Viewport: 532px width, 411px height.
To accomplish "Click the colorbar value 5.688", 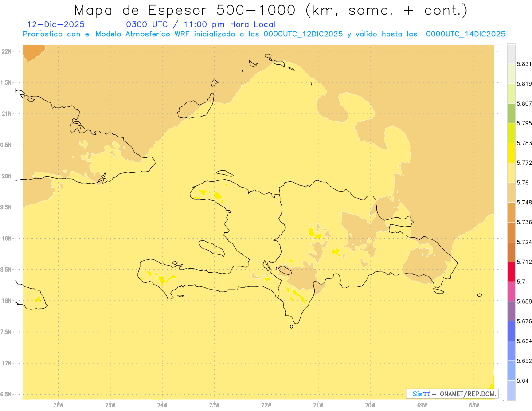I will (524, 301).
